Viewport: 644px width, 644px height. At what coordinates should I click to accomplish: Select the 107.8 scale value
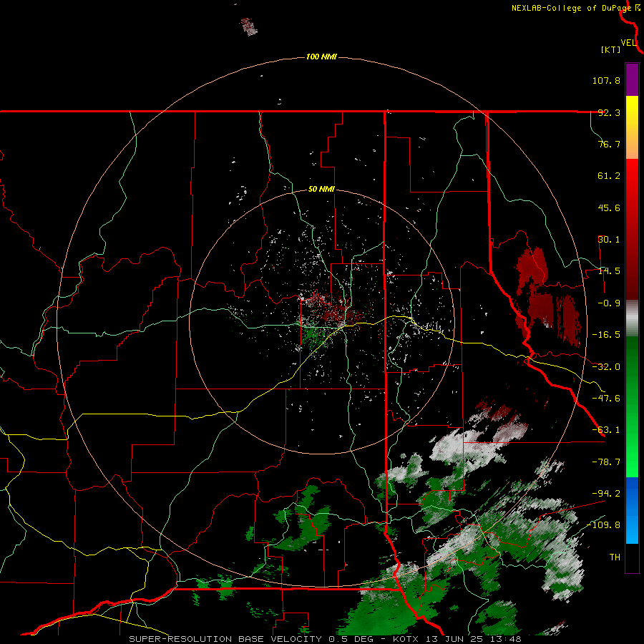click(x=606, y=80)
